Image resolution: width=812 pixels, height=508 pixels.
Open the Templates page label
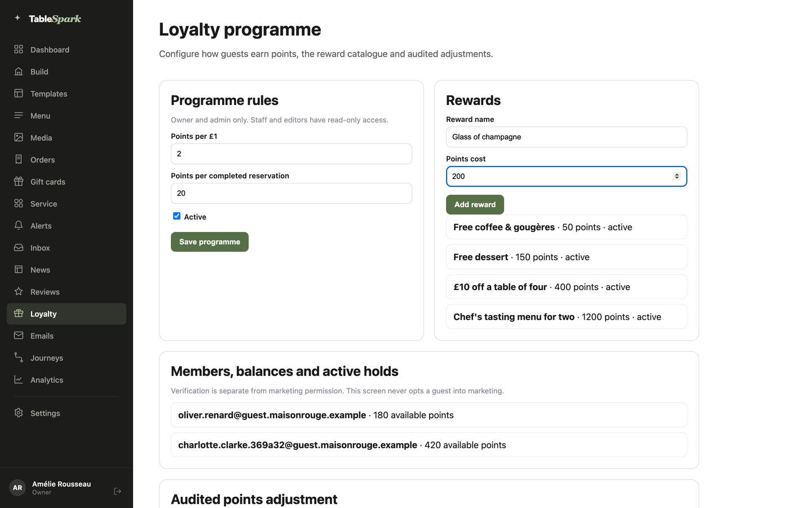pos(49,94)
